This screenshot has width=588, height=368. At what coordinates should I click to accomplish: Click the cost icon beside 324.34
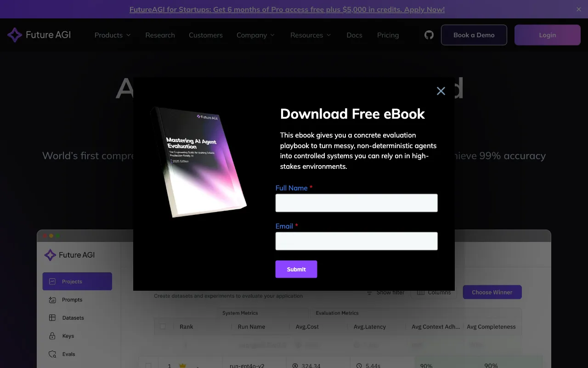[x=295, y=366]
